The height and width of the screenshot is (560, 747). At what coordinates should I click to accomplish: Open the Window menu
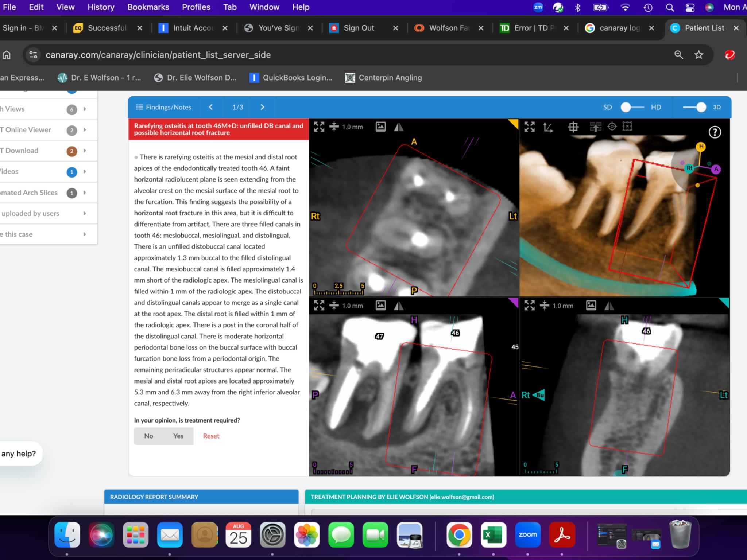pyautogui.click(x=264, y=7)
